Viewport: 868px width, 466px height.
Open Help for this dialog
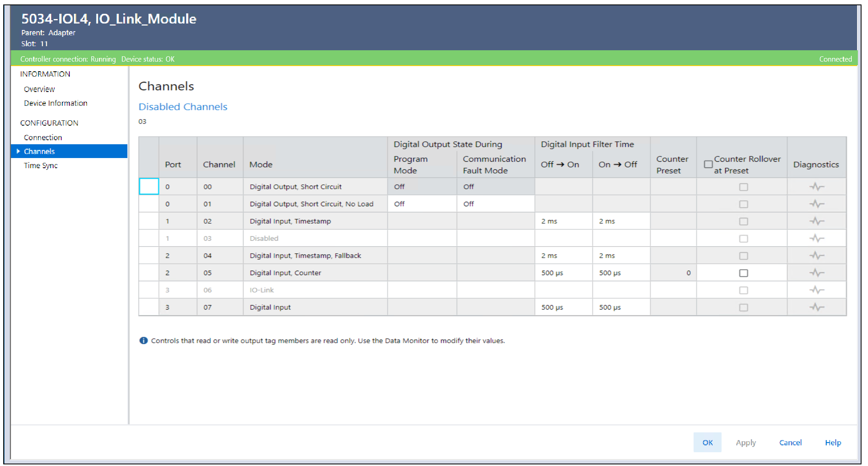pos(833,442)
